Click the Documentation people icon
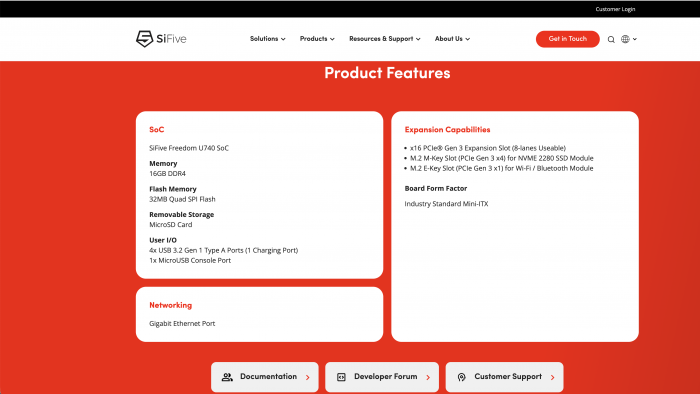This screenshot has height=394, width=700. click(227, 377)
